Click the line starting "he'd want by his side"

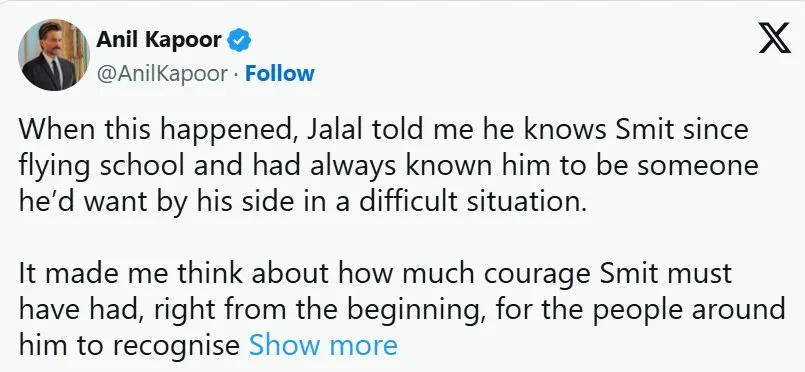coord(302,203)
